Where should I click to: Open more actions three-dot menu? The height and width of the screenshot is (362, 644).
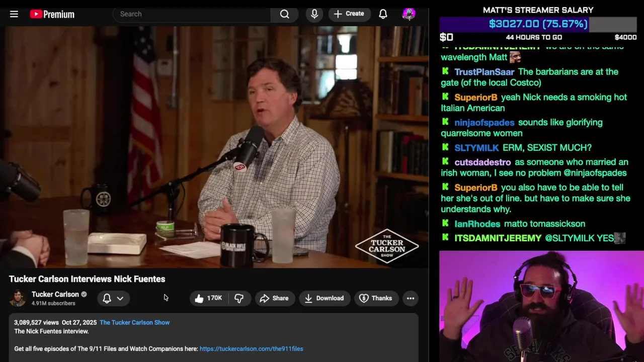click(411, 298)
